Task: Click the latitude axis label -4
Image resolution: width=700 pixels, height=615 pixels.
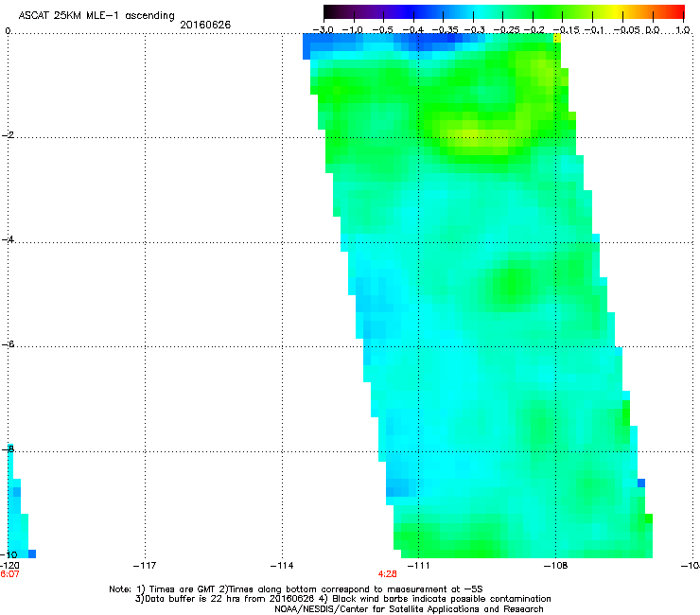Action: point(8,239)
